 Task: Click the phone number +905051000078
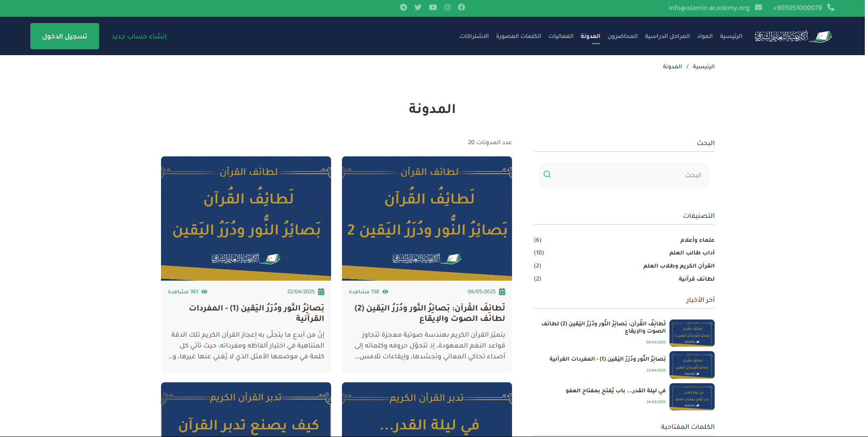(x=797, y=8)
